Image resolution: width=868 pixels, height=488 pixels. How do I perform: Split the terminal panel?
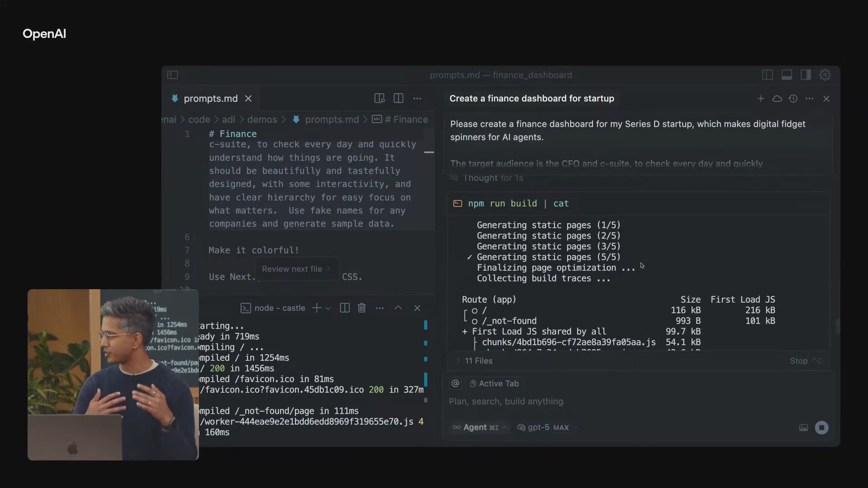point(344,308)
